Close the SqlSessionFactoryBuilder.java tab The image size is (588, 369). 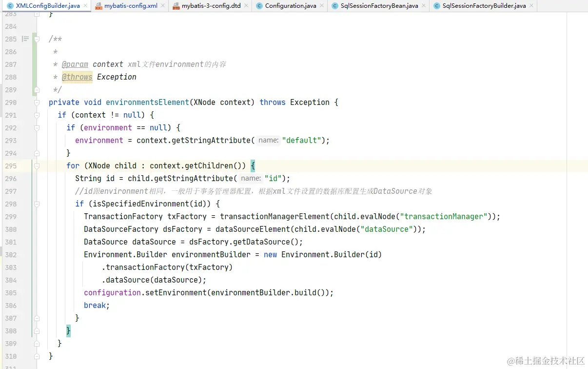pos(531,6)
